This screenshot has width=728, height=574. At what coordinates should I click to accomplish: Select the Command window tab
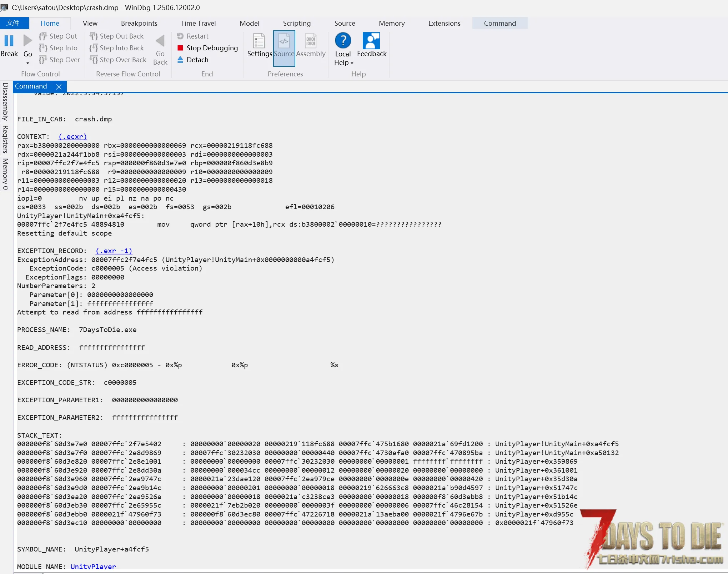point(31,86)
